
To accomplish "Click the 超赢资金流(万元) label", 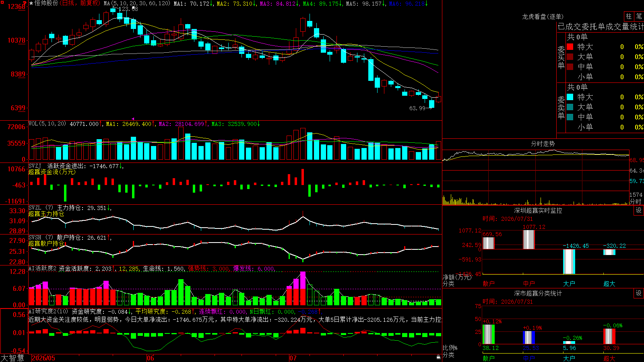I will click(x=52, y=172).
